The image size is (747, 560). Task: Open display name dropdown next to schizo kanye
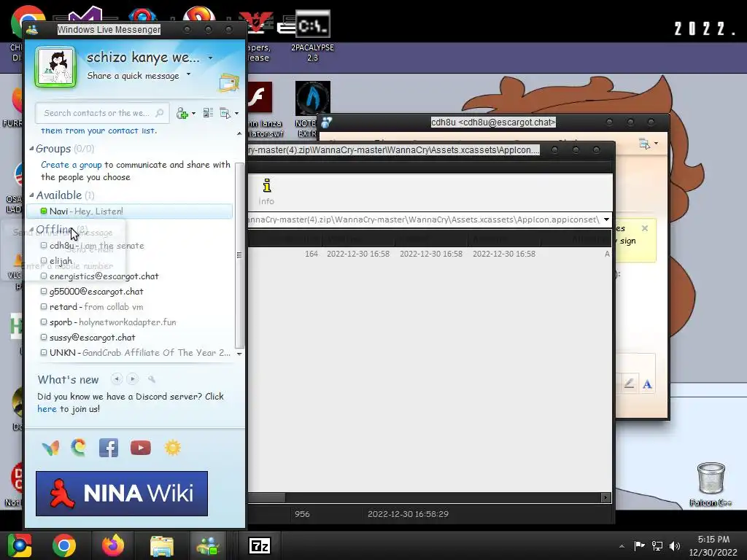click(x=211, y=58)
